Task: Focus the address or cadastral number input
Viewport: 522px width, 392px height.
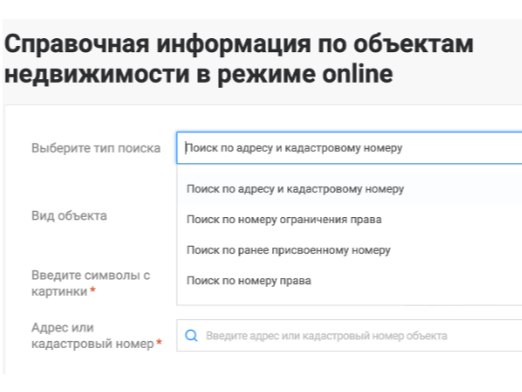Action: coord(349,335)
